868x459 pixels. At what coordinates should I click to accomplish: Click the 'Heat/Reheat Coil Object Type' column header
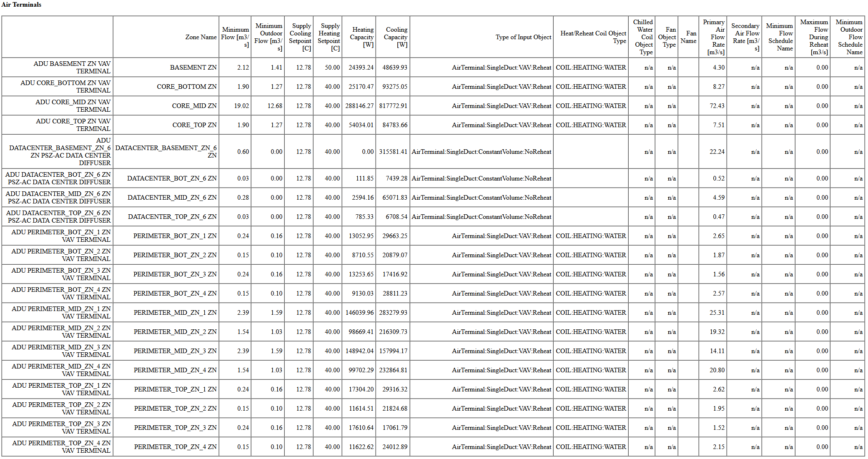pos(593,37)
